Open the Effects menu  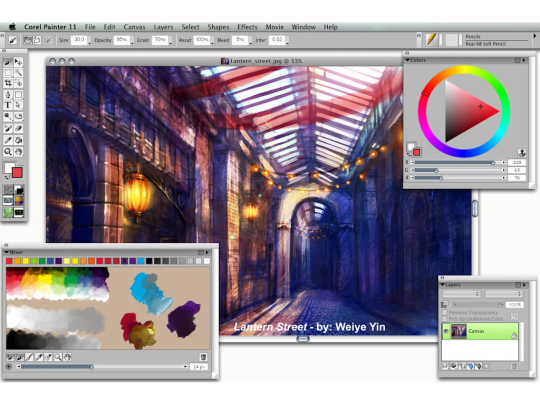[x=247, y=27]
